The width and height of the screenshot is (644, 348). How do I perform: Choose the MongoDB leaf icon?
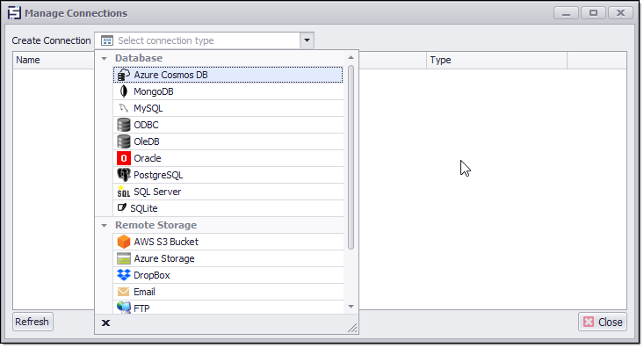click(x=124, y=91)
